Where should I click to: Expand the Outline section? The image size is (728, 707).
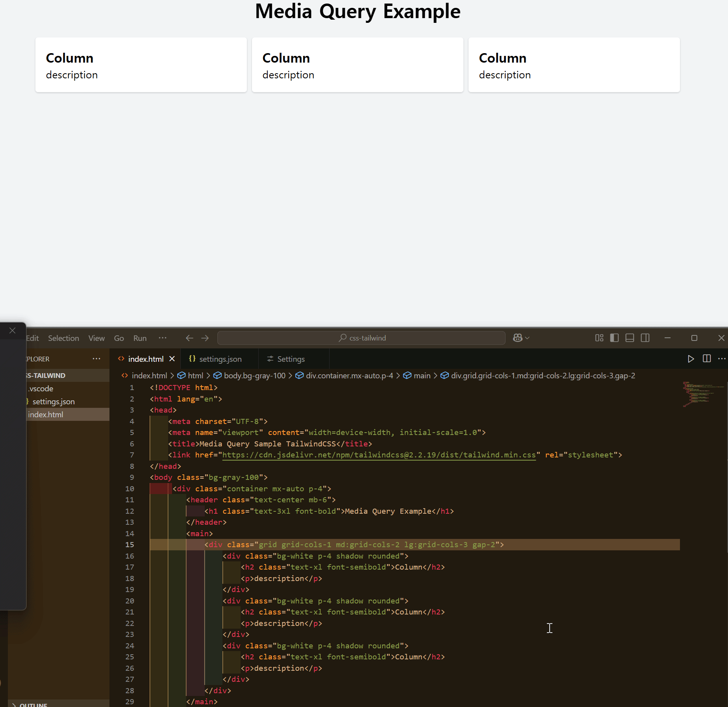pyautogui.click(x=59, y=704)
